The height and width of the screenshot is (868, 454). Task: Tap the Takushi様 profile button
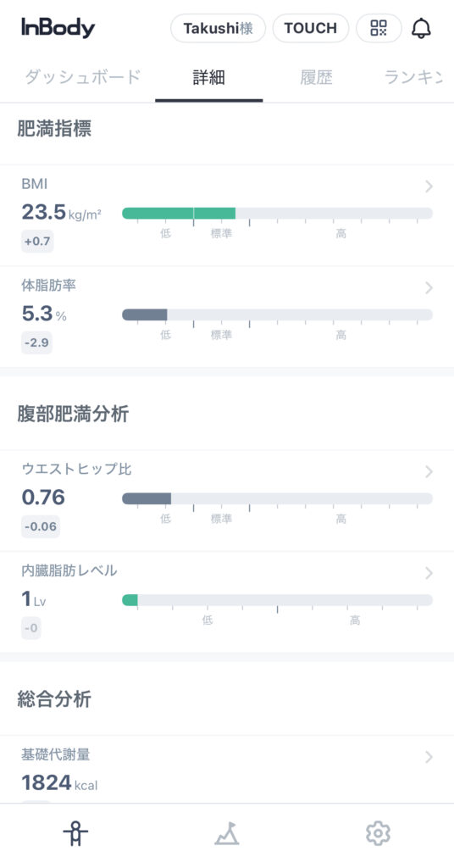(218, 28)
